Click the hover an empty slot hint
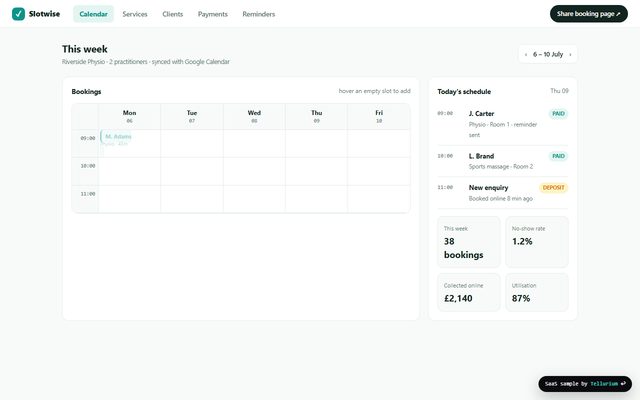 point(374,91)
